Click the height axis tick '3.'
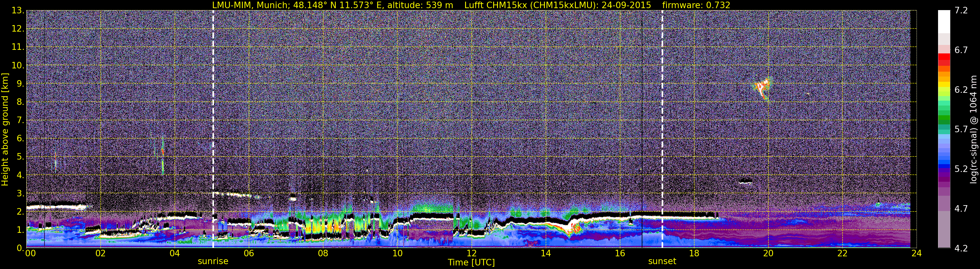Viewport: 980px width, 269px height. coord(20,193)
